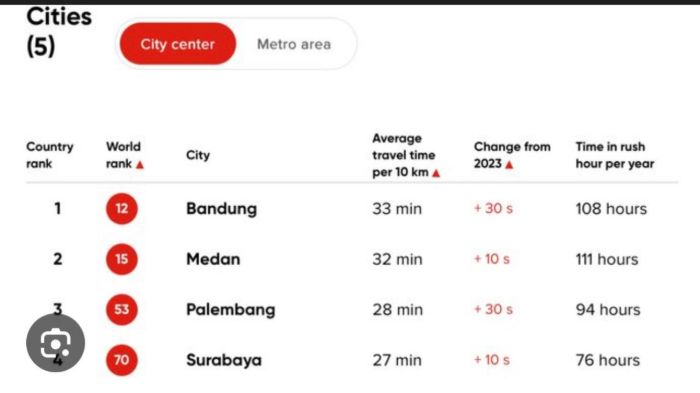This screenshot has width=700, height=393.
Task: Click world rank 70 badge for Surabaya
Action: tap(122, 360)
